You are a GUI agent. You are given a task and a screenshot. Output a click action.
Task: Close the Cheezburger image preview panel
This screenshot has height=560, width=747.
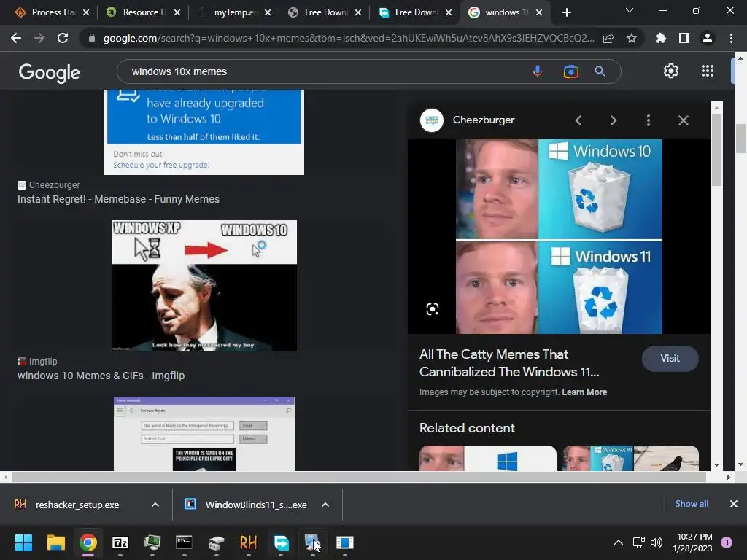tap(683, 120)
